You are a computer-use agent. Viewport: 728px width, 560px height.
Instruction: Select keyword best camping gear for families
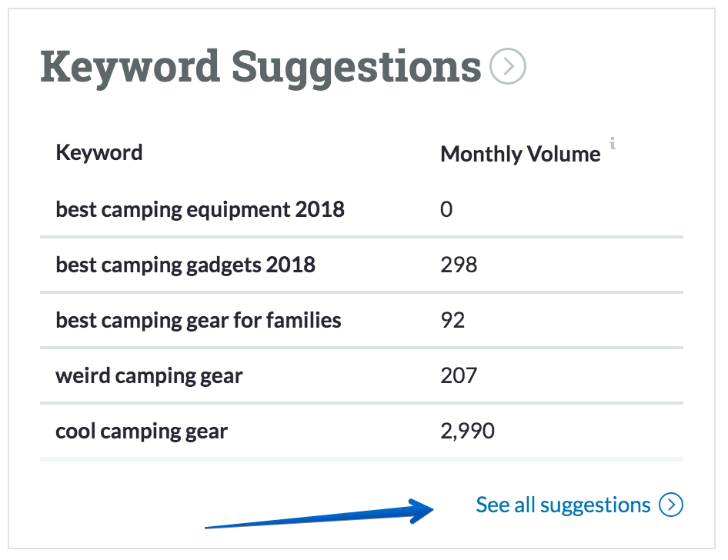tap(199, 321)
